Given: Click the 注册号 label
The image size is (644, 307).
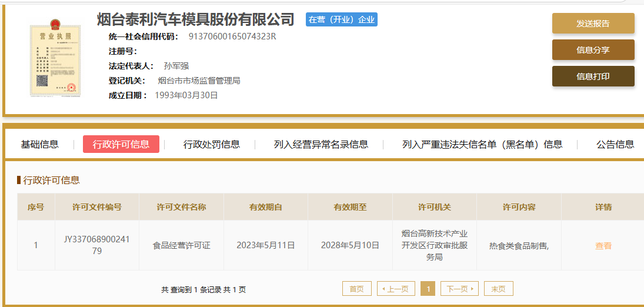Looking at the screenshot, I should coord(122,51).
